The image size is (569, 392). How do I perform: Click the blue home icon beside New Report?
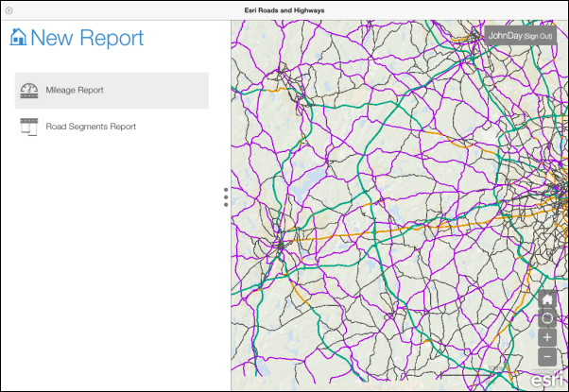pos(19,38)
